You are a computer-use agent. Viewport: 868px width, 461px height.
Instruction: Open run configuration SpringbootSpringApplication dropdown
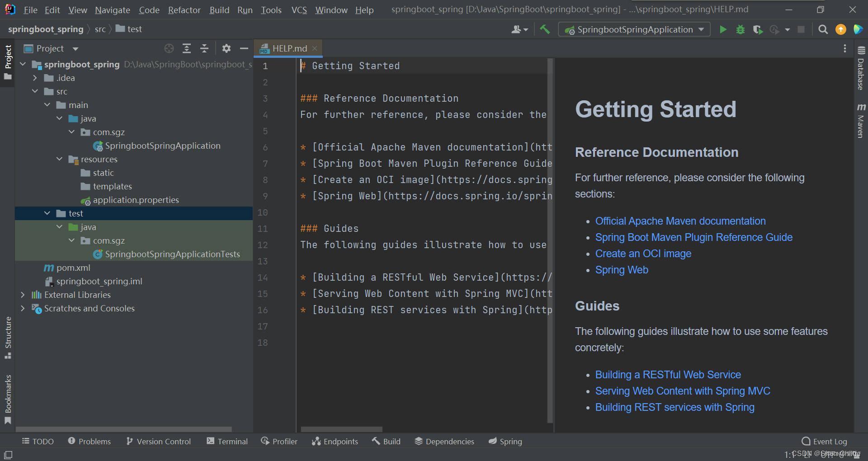[x=635, y=29]
